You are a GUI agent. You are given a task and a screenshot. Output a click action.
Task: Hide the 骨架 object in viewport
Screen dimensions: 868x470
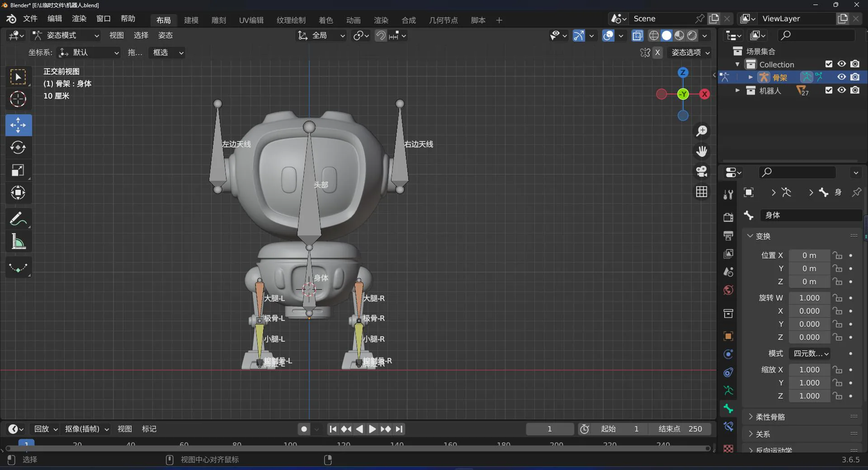click(841, 77)
